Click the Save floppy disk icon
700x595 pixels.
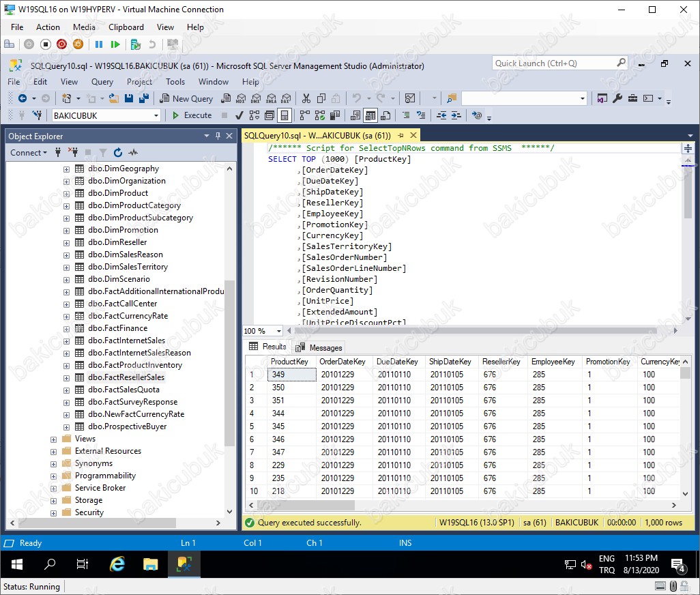tap(129, 99)
